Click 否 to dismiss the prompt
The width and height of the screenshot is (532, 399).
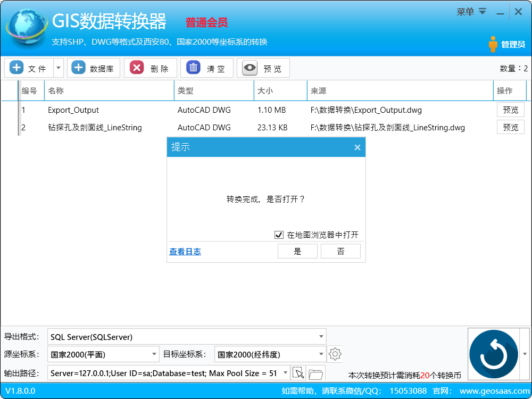[x=340, y=252]
